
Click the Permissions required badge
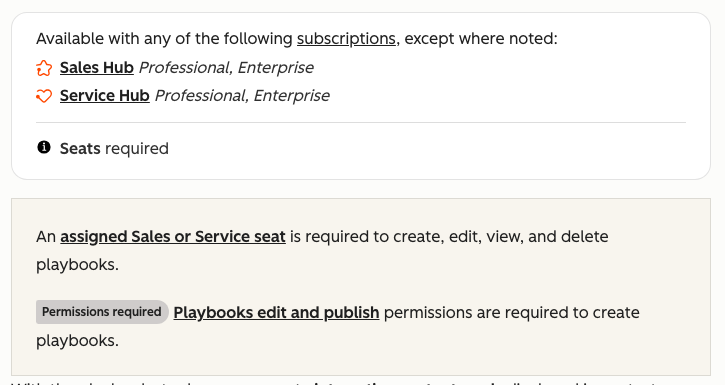pyautogui.click(x=102, y=312)
